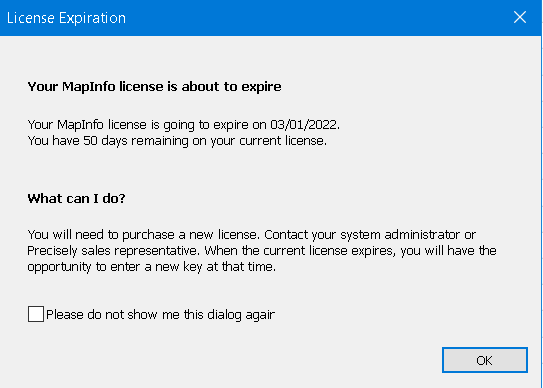Click the 'You will need to purchase' line
The height and width of the screenshot is (388, 543).
tap(252, 235)
